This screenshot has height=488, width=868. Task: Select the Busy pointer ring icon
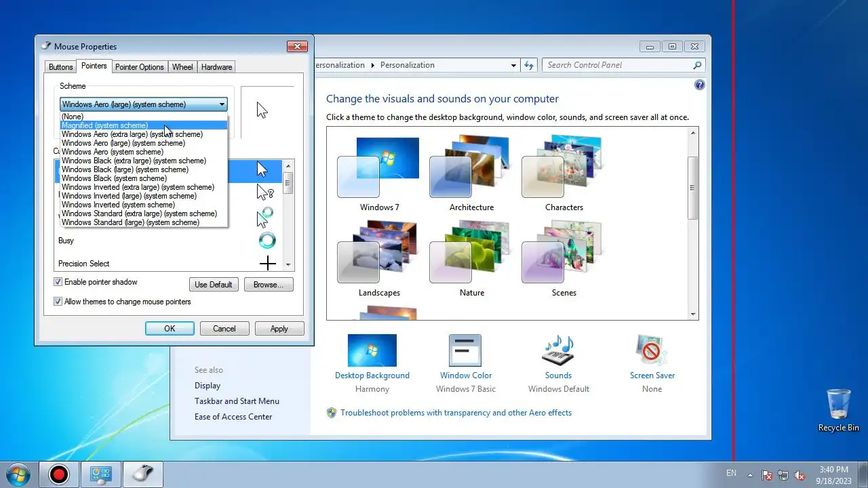(267, 240)
